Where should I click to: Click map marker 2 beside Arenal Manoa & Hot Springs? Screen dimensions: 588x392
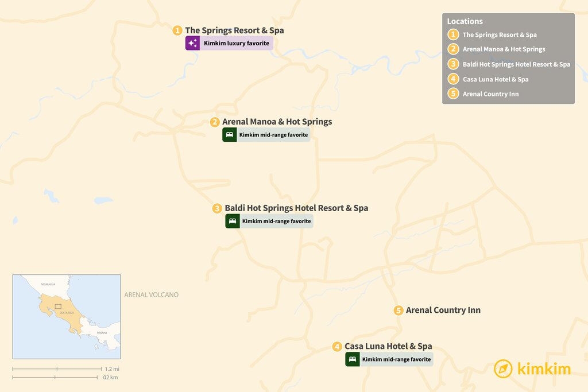click(x=215, y=122)
